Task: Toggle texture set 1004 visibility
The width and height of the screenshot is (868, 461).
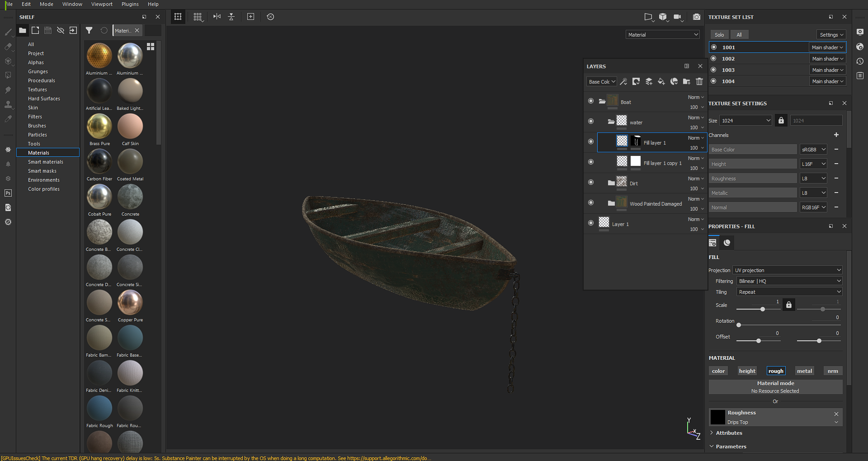Action: [713, 81]
